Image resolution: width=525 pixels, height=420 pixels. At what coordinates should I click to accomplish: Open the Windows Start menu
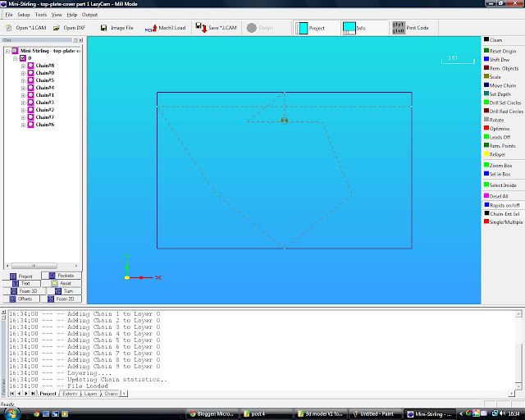click(11, 413)
